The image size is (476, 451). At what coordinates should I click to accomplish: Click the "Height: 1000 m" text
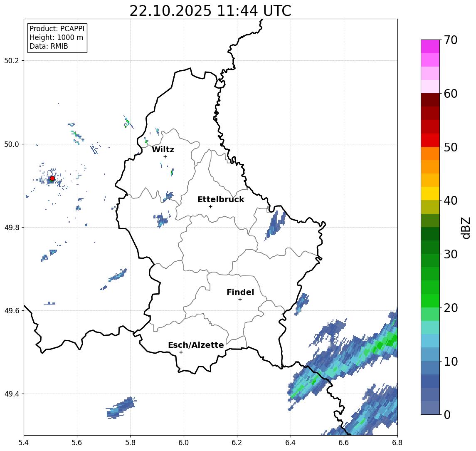[x=56, y=37]
